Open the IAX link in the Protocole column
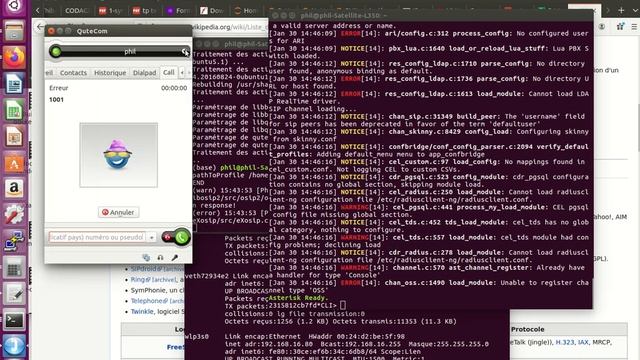The width and height of the screenshot is (640, 360). [583, 342]
